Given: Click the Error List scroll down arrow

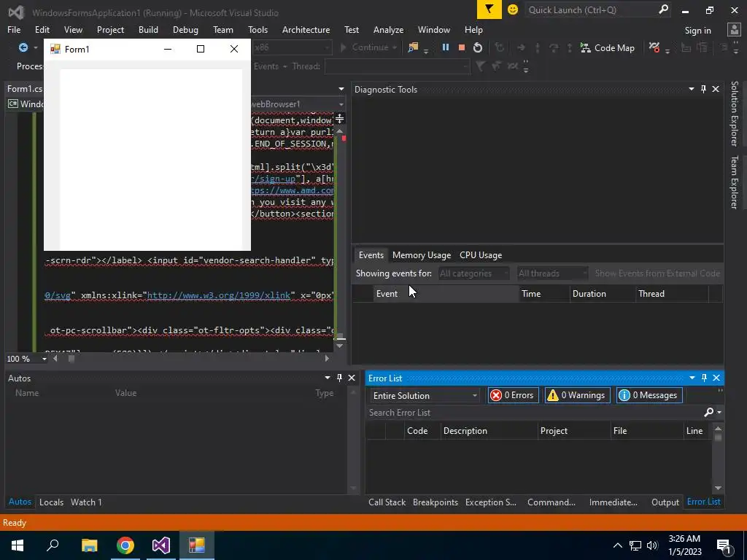Looking at the screenshot, I should [718, 488].
